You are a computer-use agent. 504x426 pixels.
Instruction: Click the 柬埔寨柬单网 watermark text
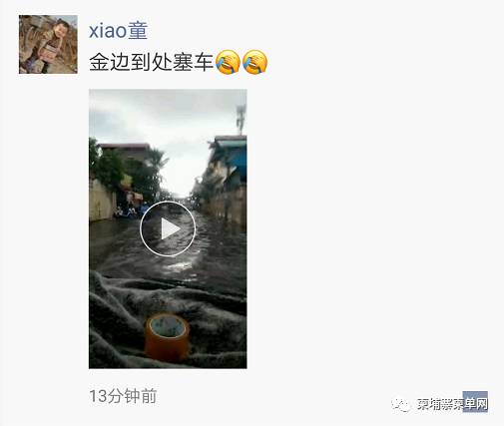(451, 404)
